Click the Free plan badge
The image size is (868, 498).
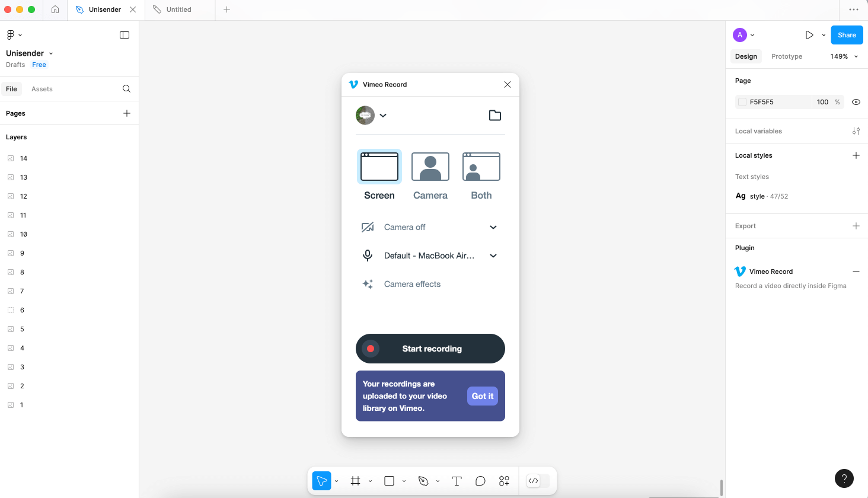39,65
